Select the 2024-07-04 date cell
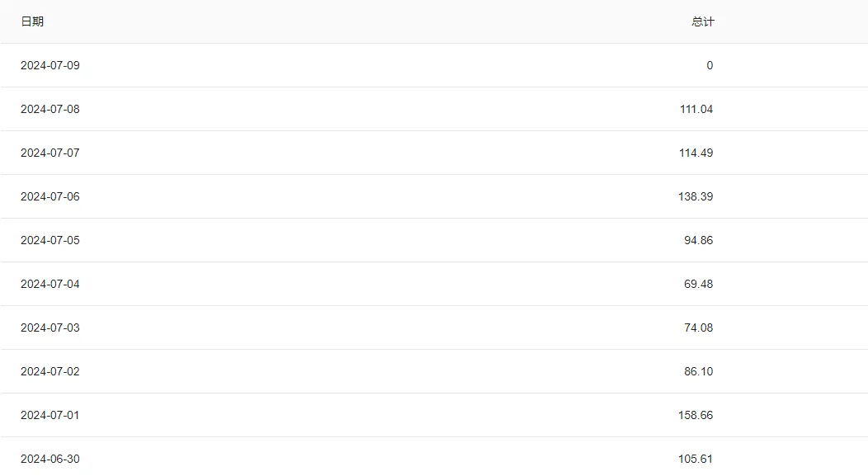 [50, 284]
